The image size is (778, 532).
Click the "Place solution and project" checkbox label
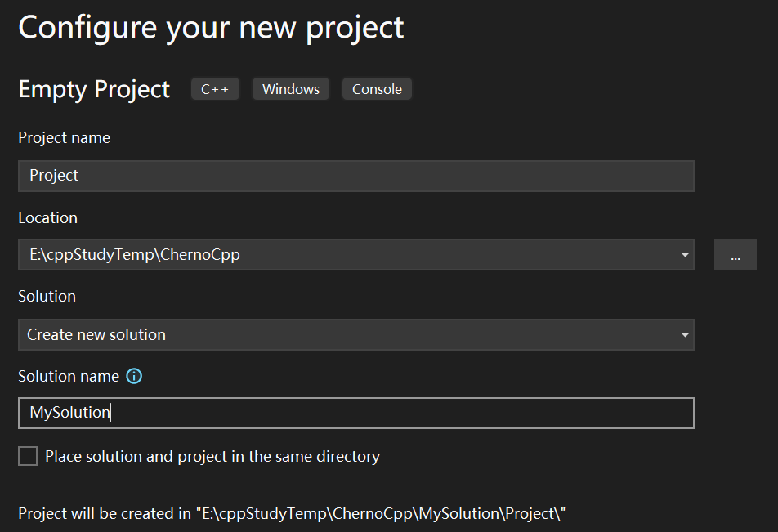212,456
